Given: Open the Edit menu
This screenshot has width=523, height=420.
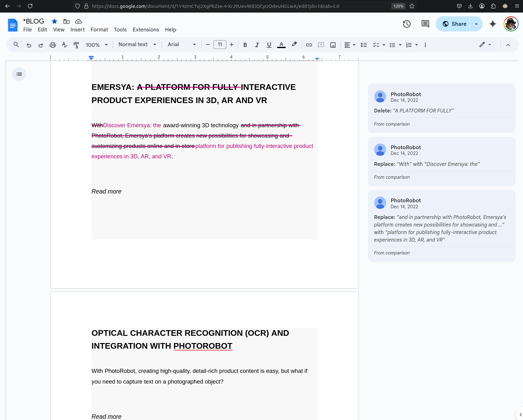Looking at the screenshot, I should 42,30.
